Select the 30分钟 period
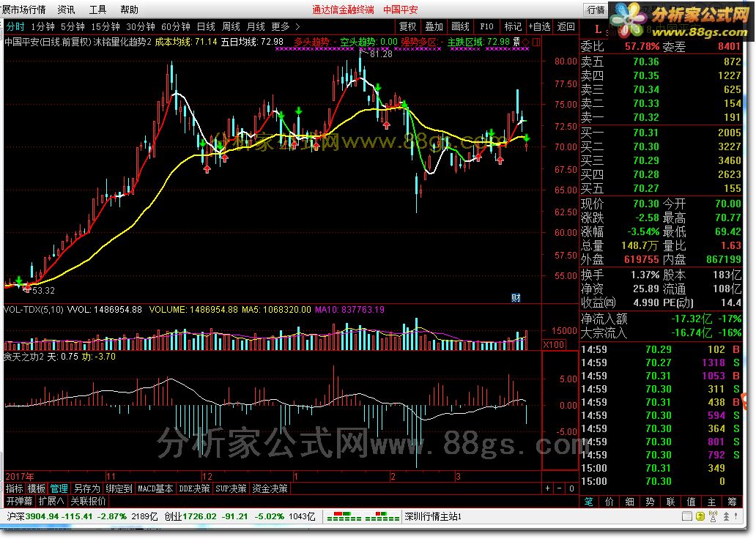 click(x=141, y=26)
